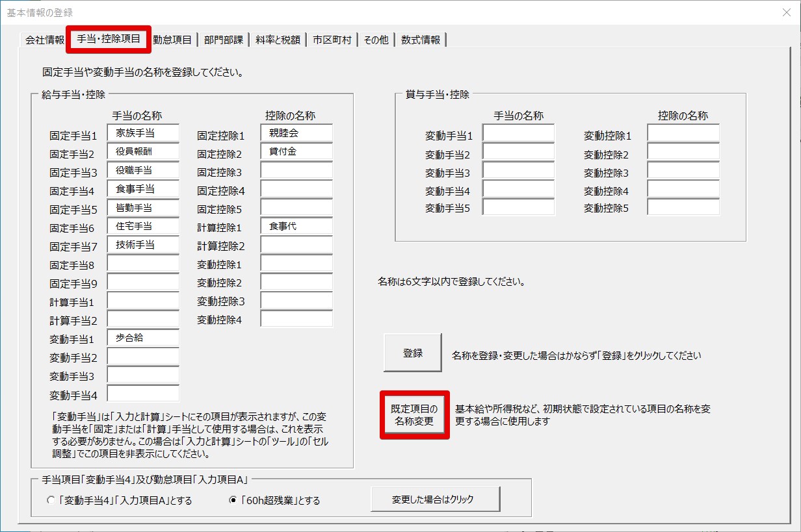The width and height of the screenshot is (801, 532).
Task: Click the 固定控除1 field containing 親睦会
Action: pyautogui.click(x=296, y=133)
